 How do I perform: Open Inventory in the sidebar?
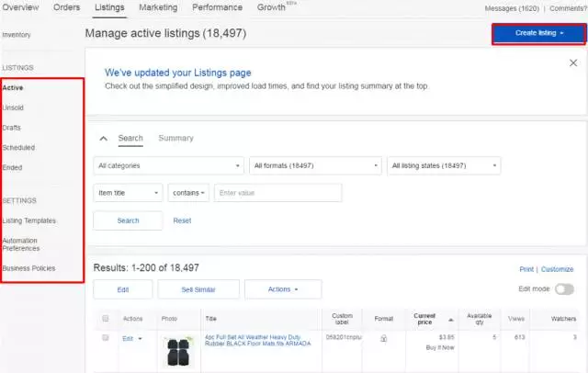(17, 35)
